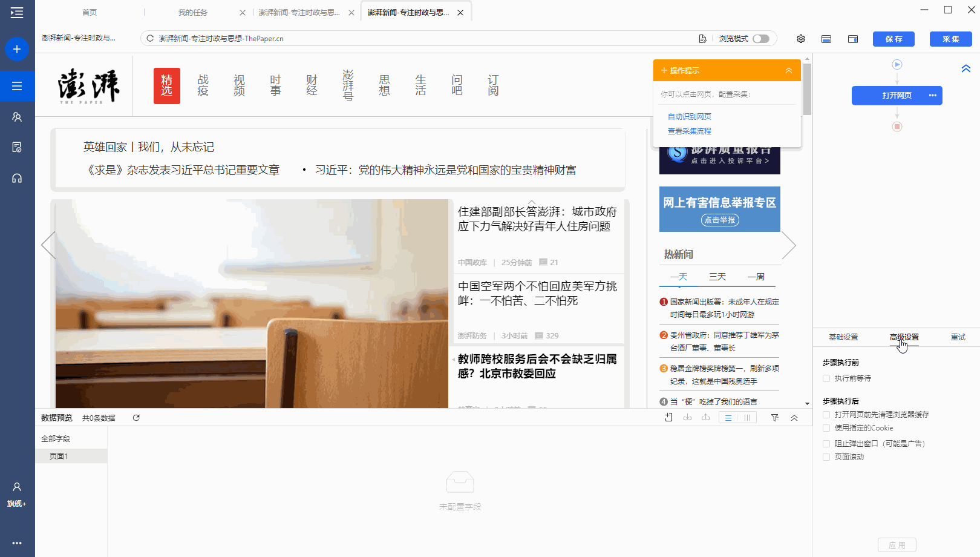
Task: Reload the page via address bar refresh icon
Action: coord(150,38)
